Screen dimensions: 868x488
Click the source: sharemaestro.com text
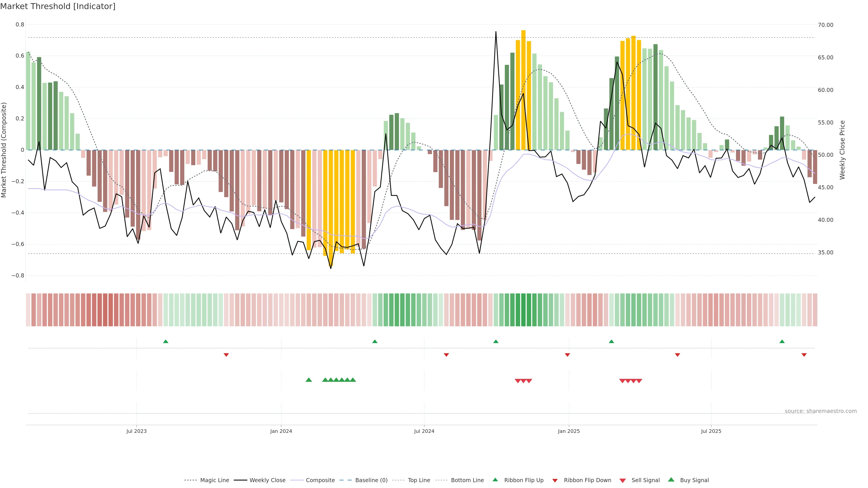[821, 411]
